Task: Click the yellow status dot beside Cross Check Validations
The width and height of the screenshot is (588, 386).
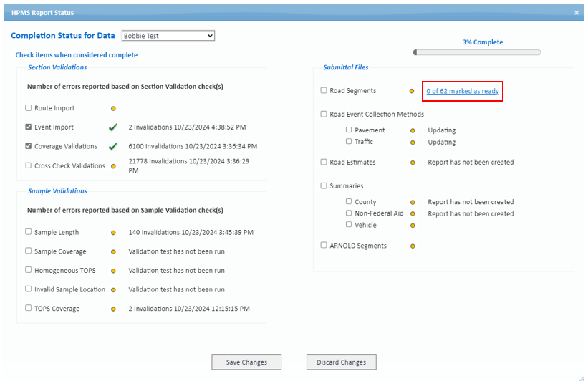Action: click(x=113, y=166)
